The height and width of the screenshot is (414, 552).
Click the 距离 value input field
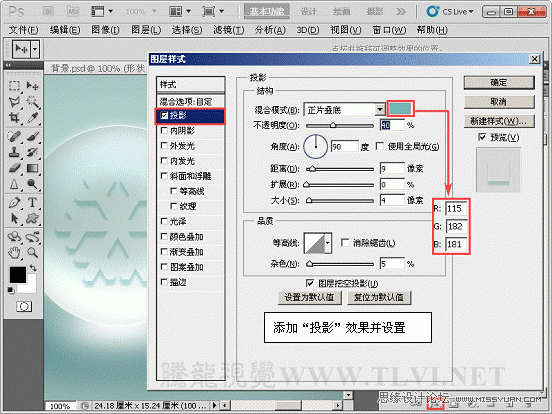392,169
